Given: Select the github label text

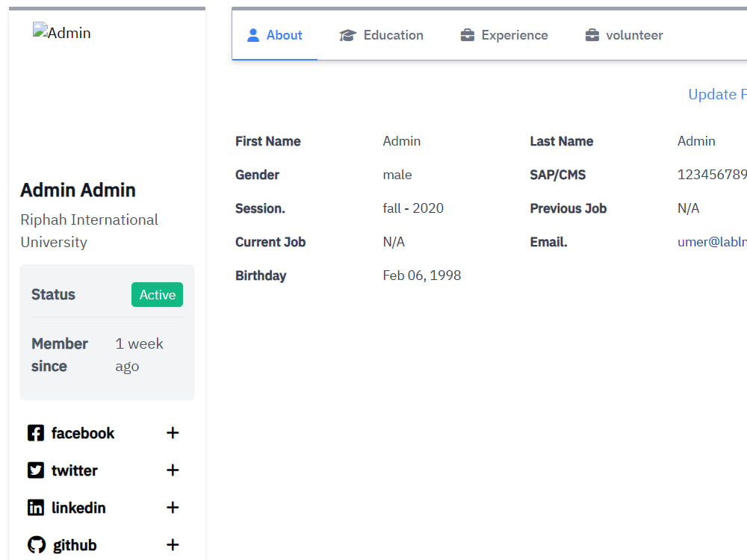Looking at the screenshot, I should coord(75,545).
